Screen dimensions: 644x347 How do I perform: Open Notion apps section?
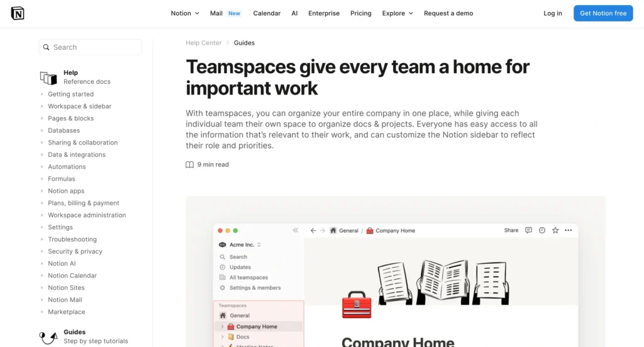[65, 191]
